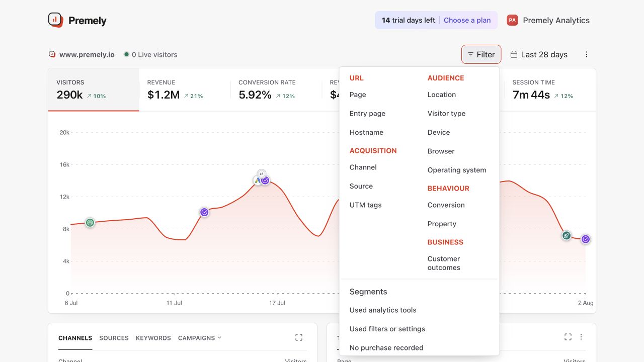644x362 pixels.
Task: Expand the Channels panel to fullscreen
Action: (299, 337)
